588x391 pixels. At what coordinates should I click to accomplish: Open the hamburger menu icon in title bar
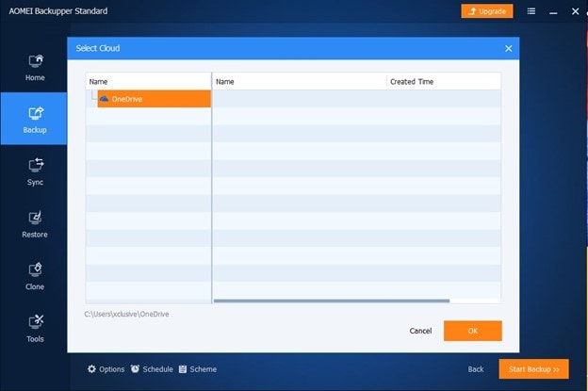[531, 11]
